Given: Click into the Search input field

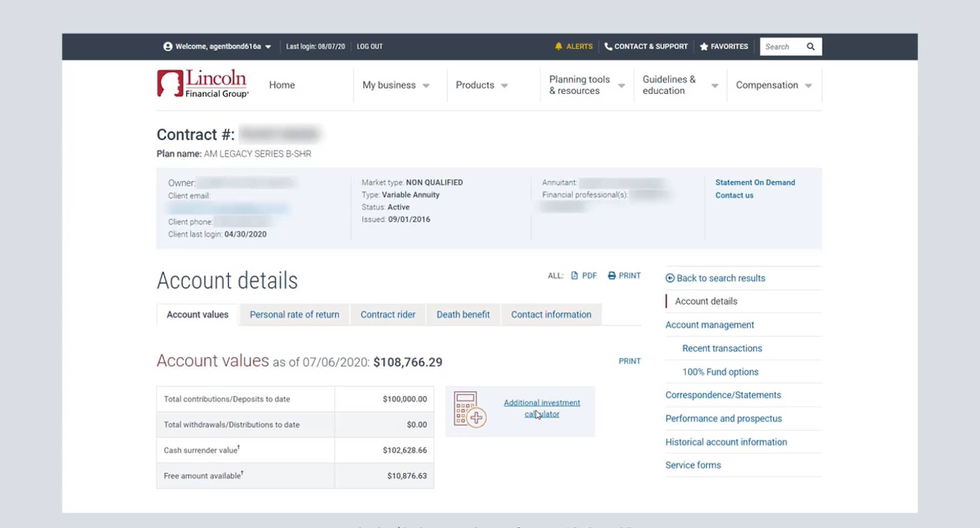Looking at the screenshot, I should [x=783, y=47].
